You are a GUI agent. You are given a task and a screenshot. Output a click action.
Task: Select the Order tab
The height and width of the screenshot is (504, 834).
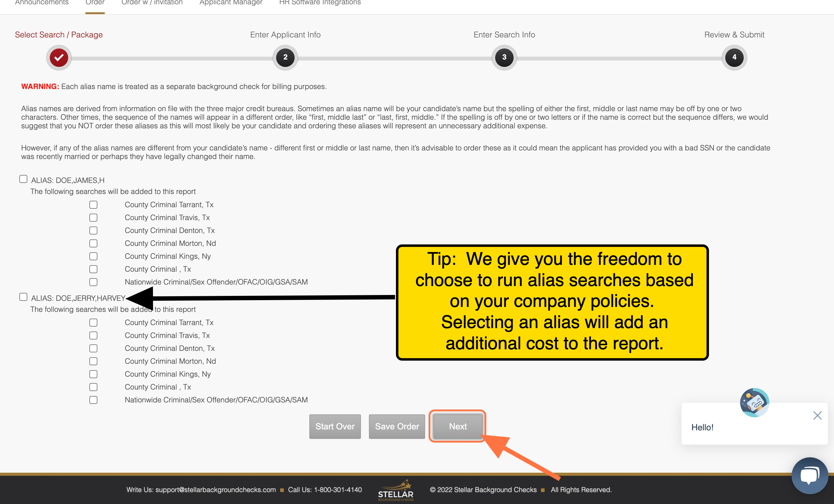point(95,2)
